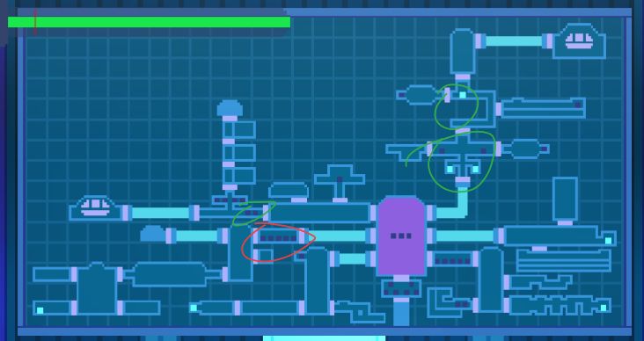Click the top room in the stacked column
This screenshot has width=644, height=341.
pos(240,130)
